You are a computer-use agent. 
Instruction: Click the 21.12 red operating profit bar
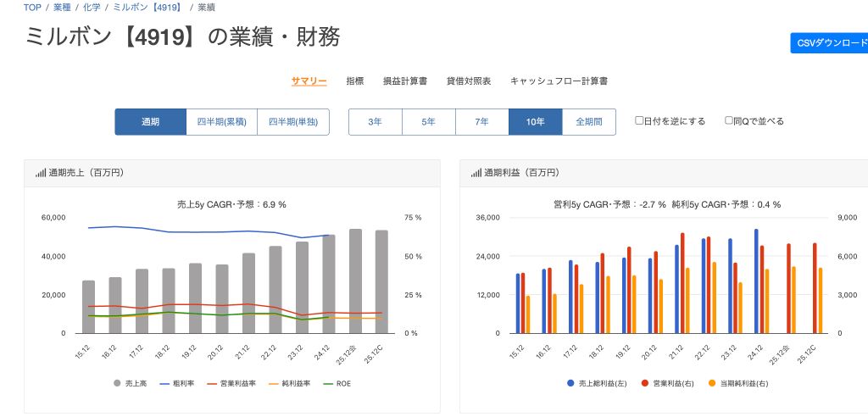coord(682,283)
